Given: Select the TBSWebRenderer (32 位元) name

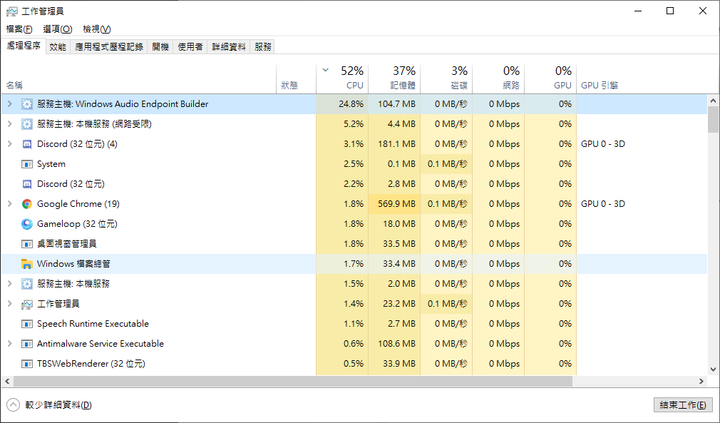Looking at the screenshot, I should point(91,364).
